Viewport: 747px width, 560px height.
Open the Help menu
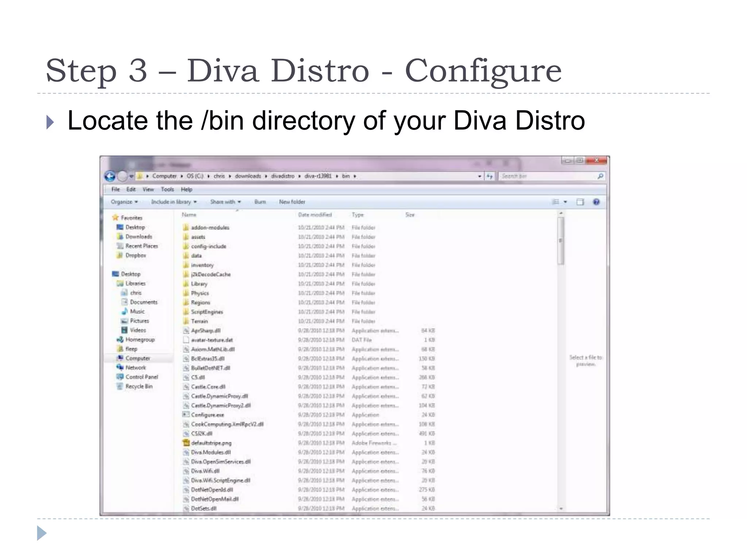coord(186,189)
